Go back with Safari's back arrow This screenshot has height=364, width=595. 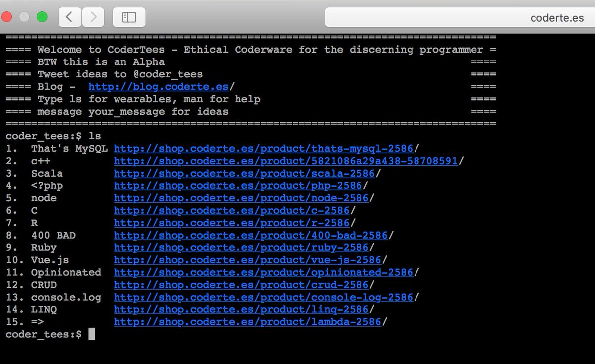point(70,17)
